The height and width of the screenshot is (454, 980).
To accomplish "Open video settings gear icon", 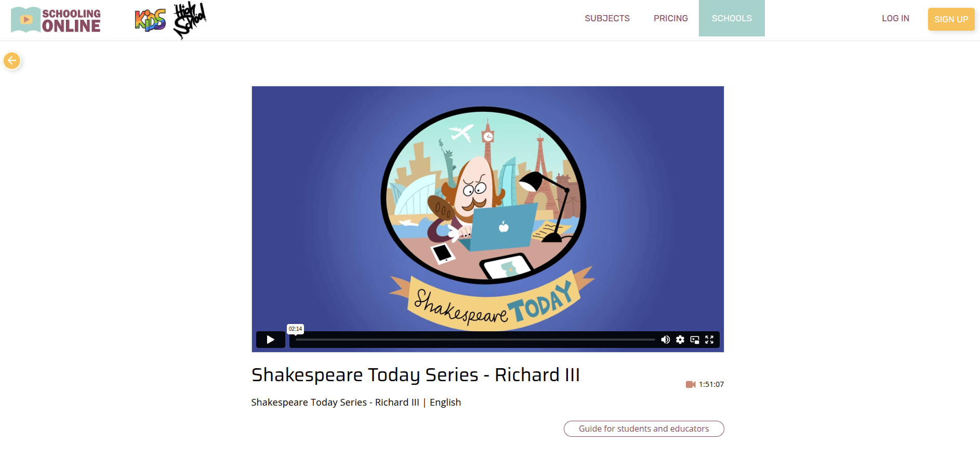I will pyautogui.click(x=680, y=340).
